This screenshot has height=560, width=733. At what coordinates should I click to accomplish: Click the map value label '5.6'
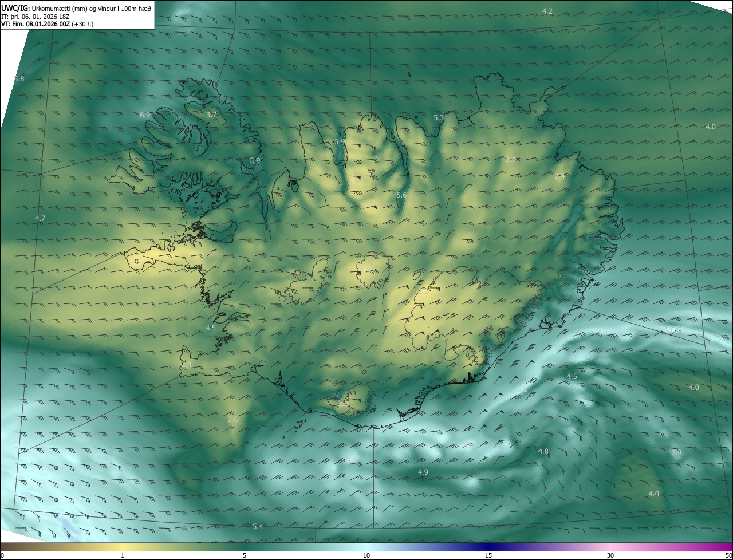401,195
